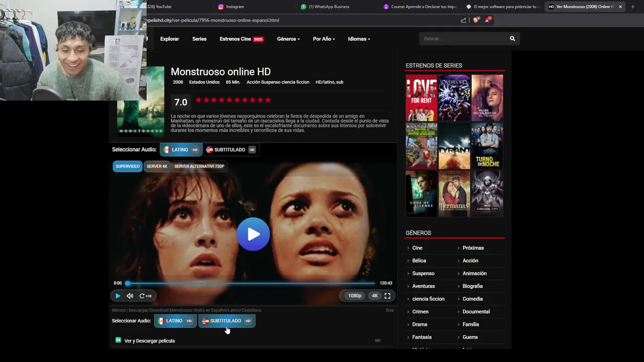Screen dimensions: 644x362
Task: Select SUBTITULADO audio below the player
Action: tap(227, 321)
